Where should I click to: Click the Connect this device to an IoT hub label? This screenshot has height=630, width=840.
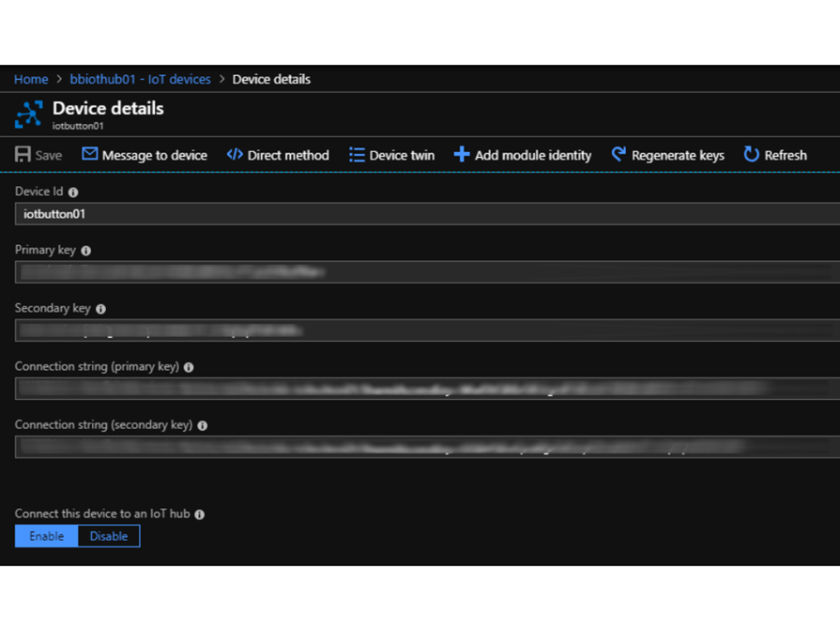[102, 514]
